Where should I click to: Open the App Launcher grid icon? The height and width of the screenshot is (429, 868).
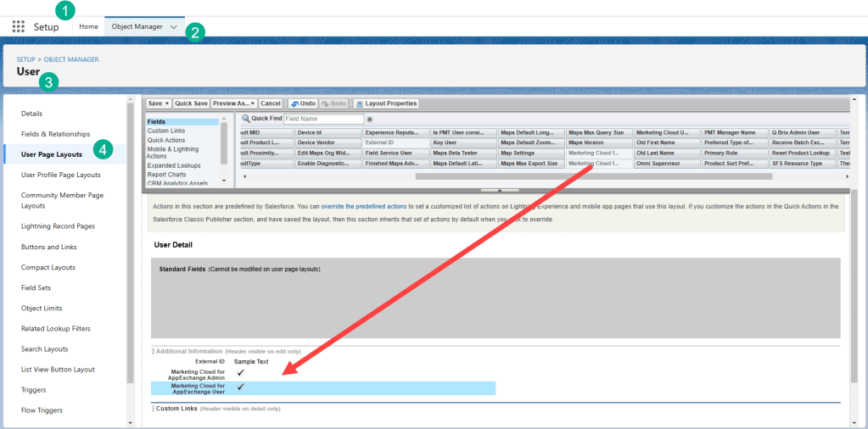19,26
